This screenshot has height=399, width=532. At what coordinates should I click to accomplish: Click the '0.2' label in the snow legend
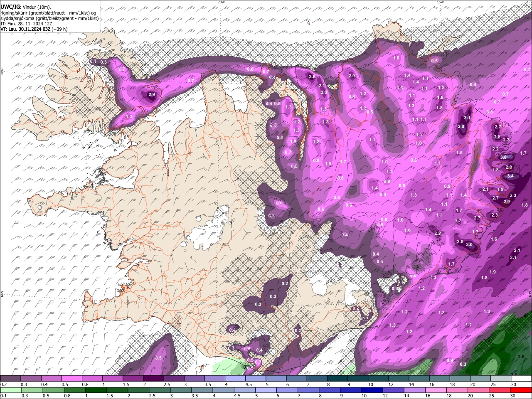3,384
